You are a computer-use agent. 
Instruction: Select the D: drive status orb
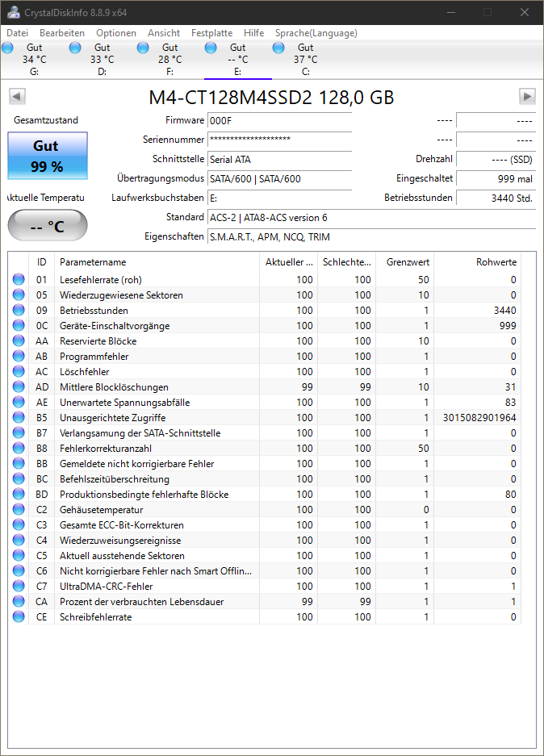point(75,48)
